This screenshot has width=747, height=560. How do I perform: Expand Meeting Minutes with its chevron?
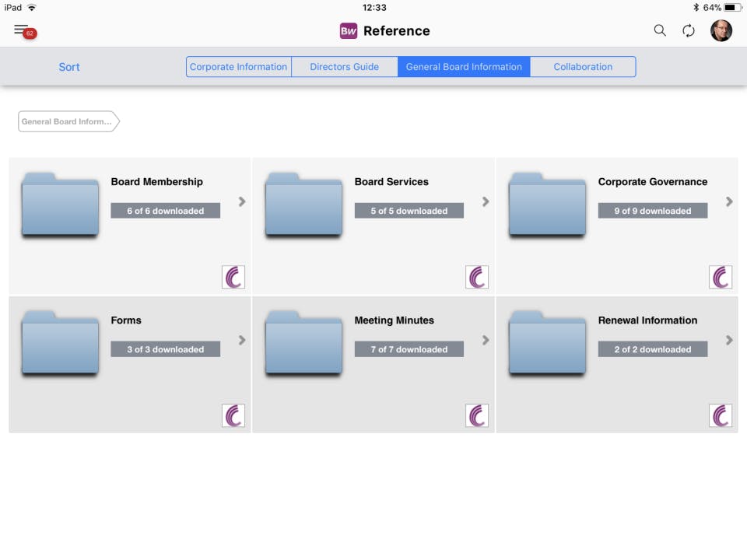point(486,340)
